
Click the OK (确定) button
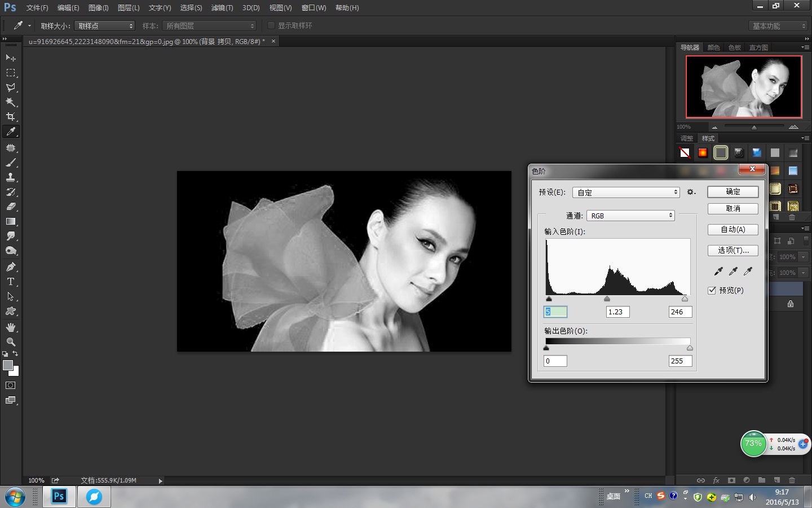[732, 192]
